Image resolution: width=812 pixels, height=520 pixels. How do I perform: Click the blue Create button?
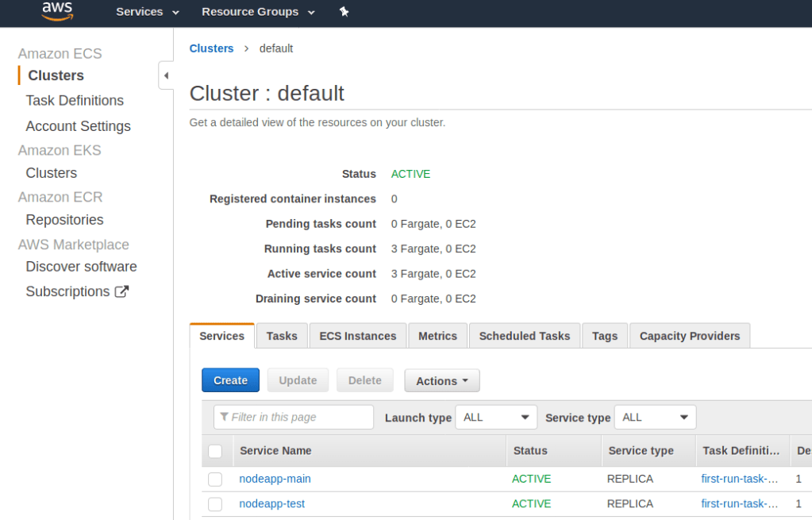230,381
